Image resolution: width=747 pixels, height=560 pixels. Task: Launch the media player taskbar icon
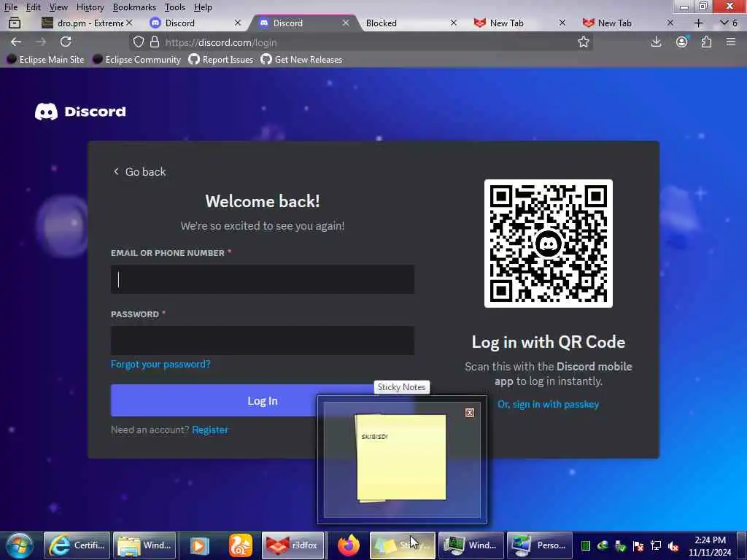200,545
